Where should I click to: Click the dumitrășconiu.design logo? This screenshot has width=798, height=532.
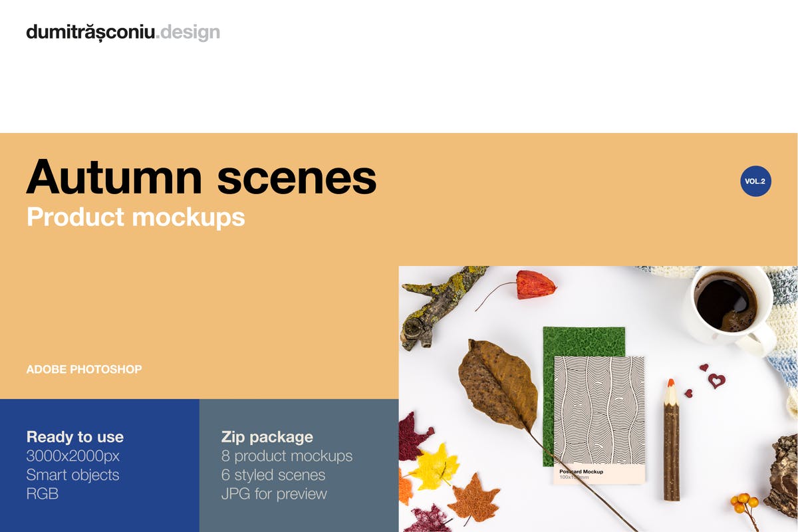123,32
